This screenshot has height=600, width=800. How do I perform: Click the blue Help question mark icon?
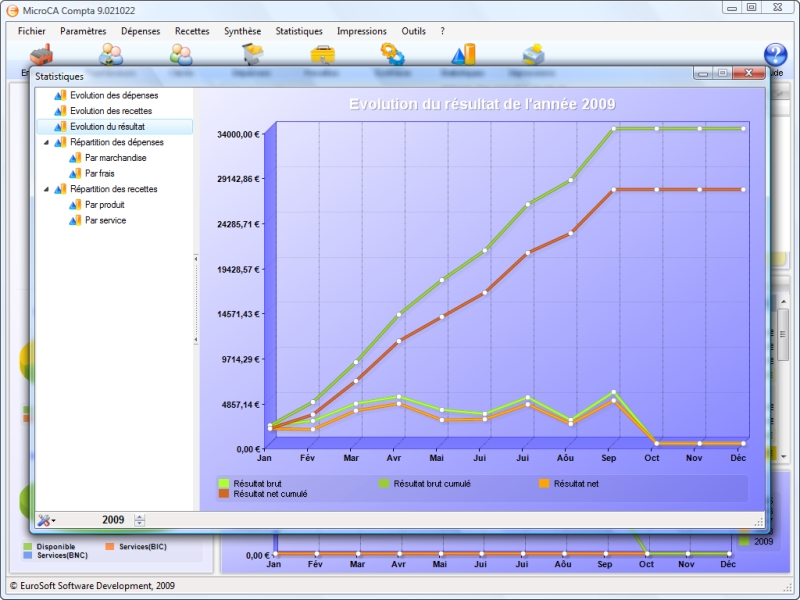tap(775, 55)
